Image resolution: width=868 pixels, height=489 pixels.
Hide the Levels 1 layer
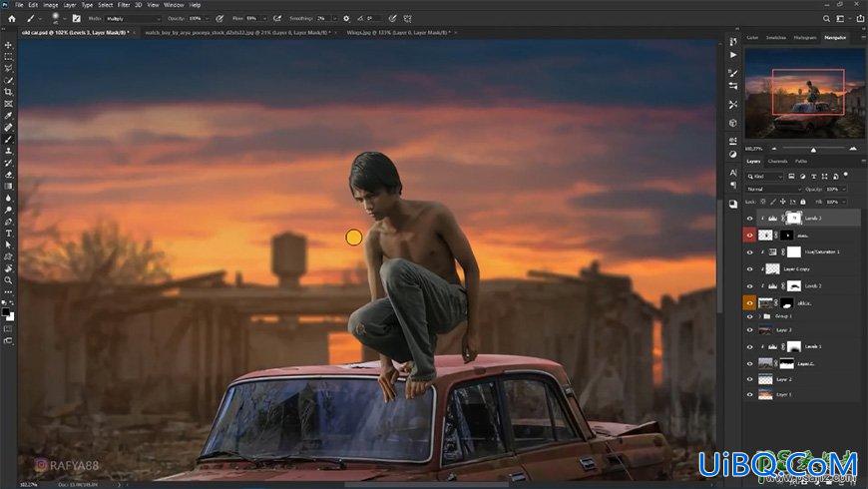click(x=749, y=346)
